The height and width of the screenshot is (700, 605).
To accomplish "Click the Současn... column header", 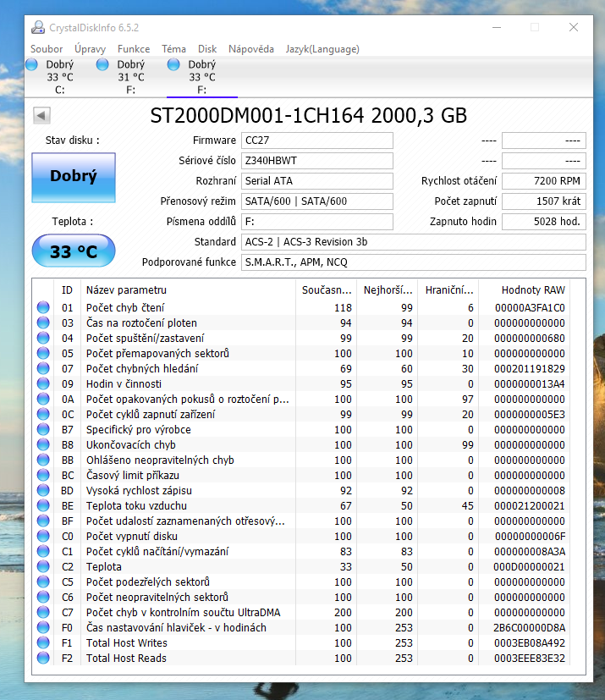I will coord(326,290).
